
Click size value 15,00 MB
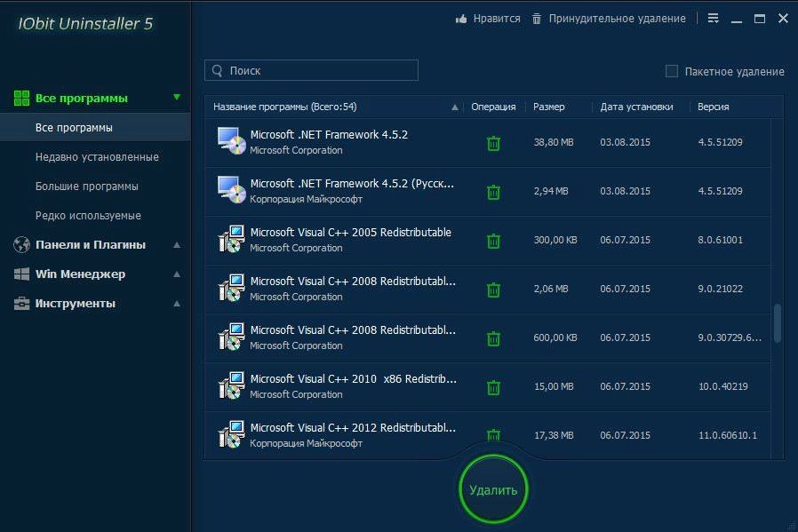(x=554, y=386)
